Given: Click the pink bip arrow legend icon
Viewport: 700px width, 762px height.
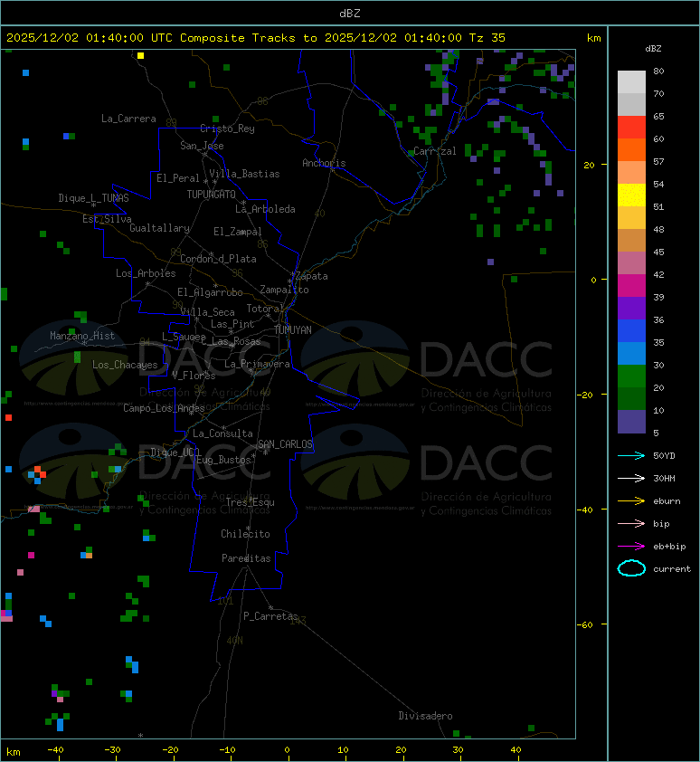Looking at the screenshot, I should coord(631,524).
